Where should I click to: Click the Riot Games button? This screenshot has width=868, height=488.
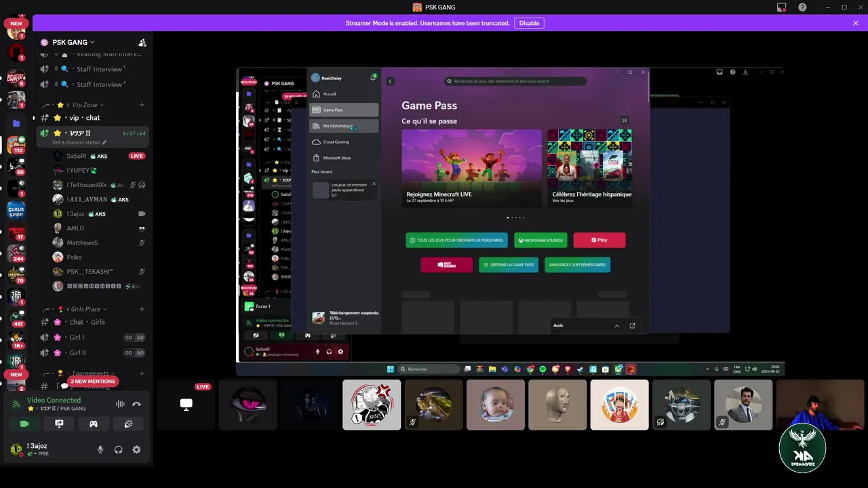(x=446, y=264)
